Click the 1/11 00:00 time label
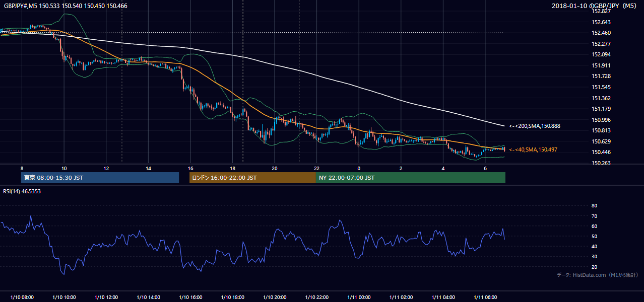This screenshot has width=644, height=302. pyautogui.click(x=359, y=297)
